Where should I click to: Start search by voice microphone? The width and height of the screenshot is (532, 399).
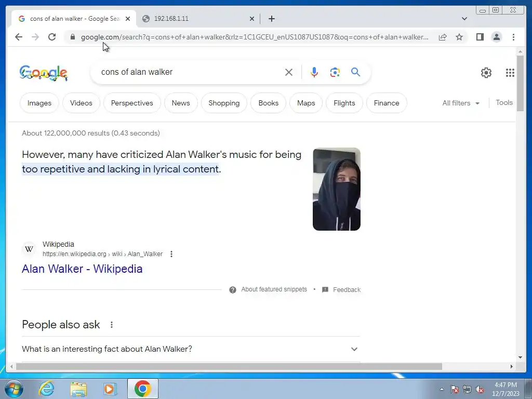pos(314,72)
